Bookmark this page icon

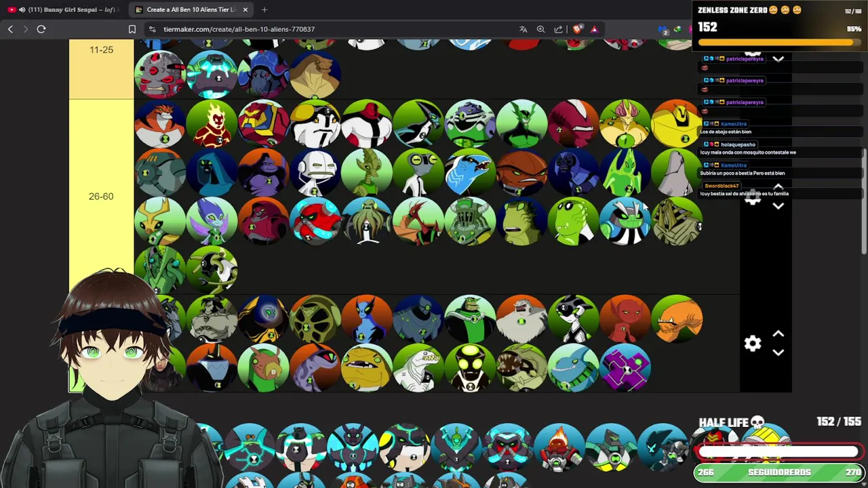132,29
